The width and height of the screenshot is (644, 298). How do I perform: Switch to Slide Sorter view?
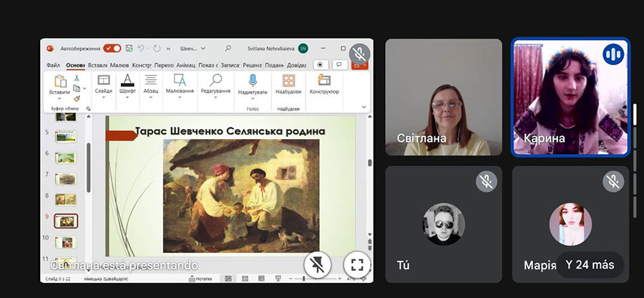pyautogui.click(x=245, y=279)
